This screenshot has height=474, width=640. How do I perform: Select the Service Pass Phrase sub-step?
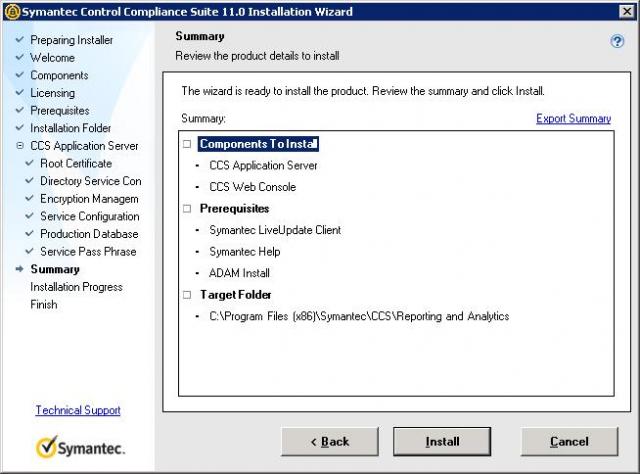[88, 251]
